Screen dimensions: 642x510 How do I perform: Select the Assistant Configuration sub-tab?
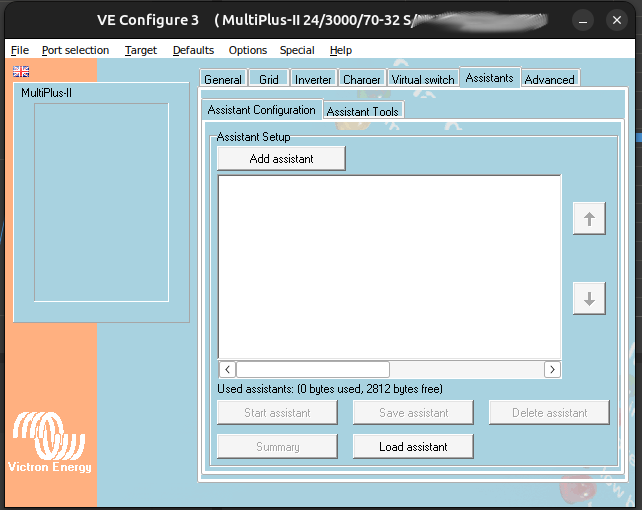click(x=262, y=110)
